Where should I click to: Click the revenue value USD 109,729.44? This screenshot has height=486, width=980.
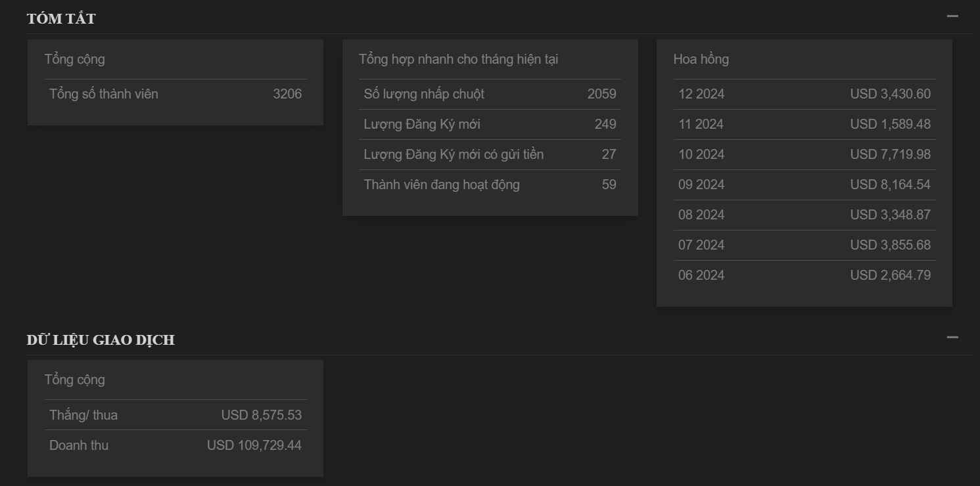254,445
